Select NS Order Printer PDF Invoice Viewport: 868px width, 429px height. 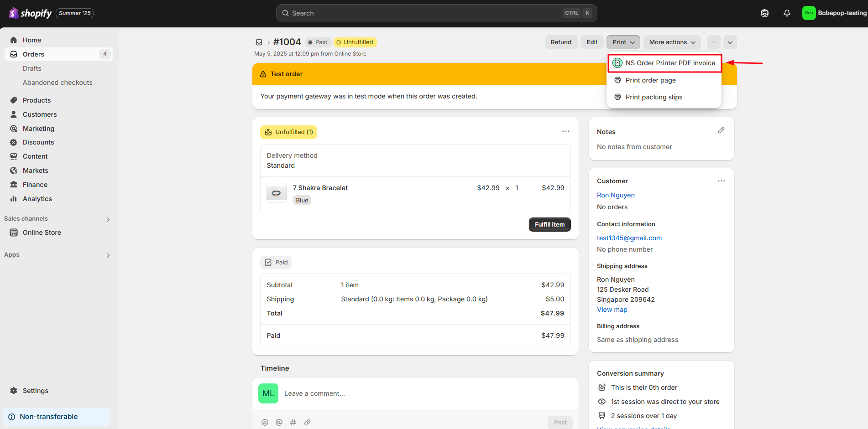(x=669, y=63)
